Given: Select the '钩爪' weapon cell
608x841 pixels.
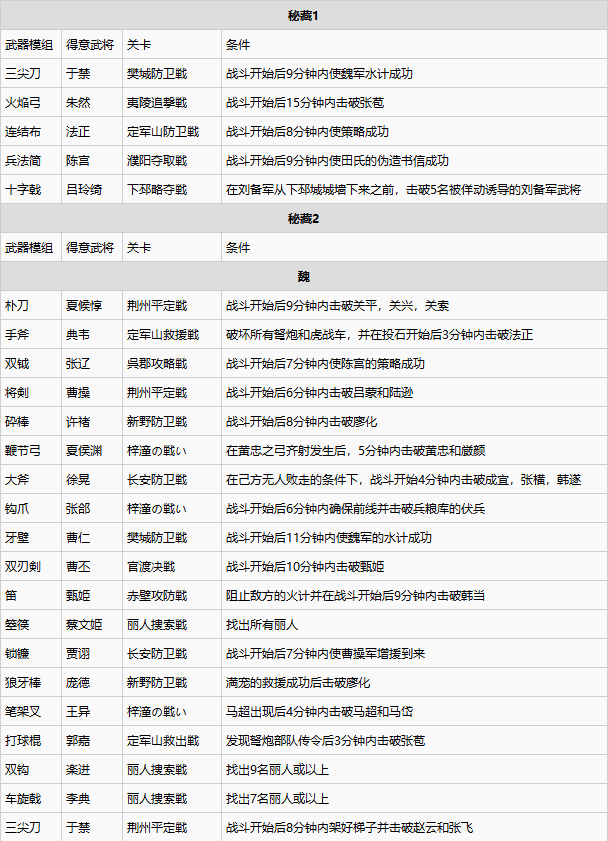Looking at the screenshot, I should pyautogui.click(x=31, y=508).
